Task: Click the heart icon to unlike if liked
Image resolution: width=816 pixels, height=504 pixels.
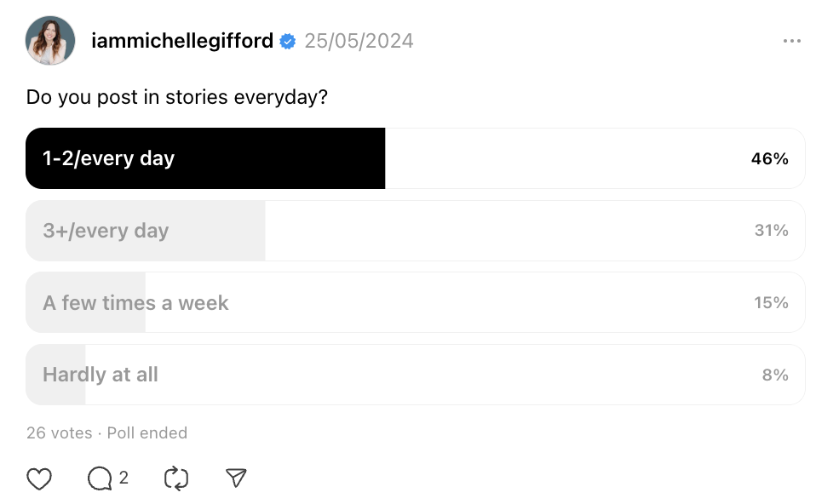Action: click(39, 478)
